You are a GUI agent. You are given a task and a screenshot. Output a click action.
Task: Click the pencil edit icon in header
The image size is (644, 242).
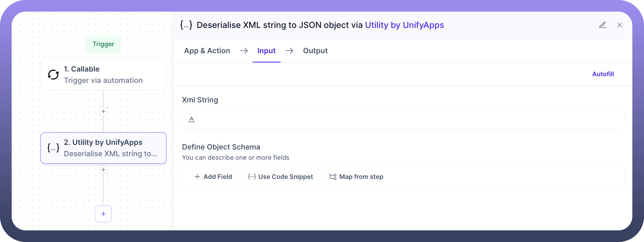click(x=602, y=25)
